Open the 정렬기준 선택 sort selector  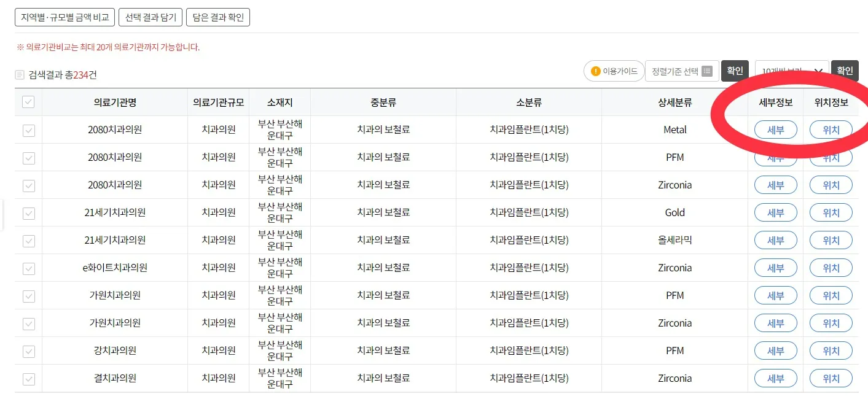click(x=681, y=71)
